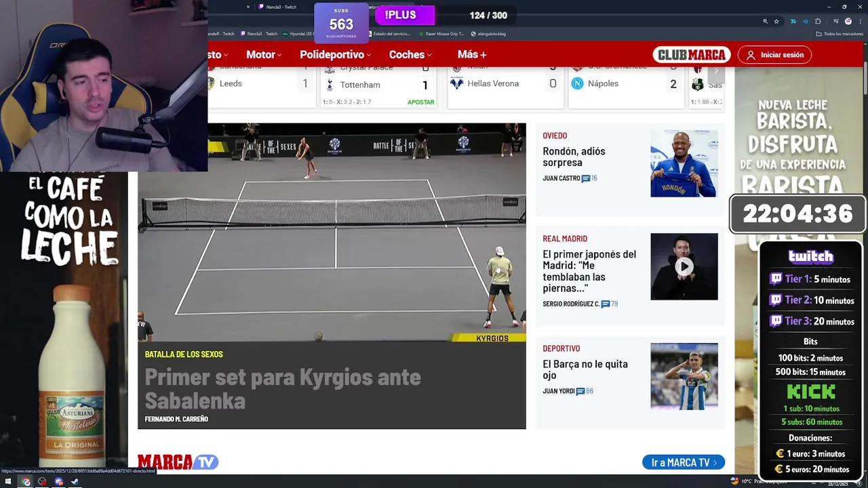The width and height of the screenshot is (868, 488).
Task: Open the Windows Start menu
Action: (x=9, y=482)
